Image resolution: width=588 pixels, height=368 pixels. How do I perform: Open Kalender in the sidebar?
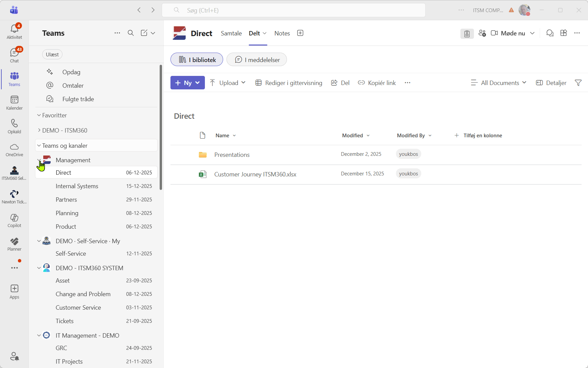coord(14,102)
